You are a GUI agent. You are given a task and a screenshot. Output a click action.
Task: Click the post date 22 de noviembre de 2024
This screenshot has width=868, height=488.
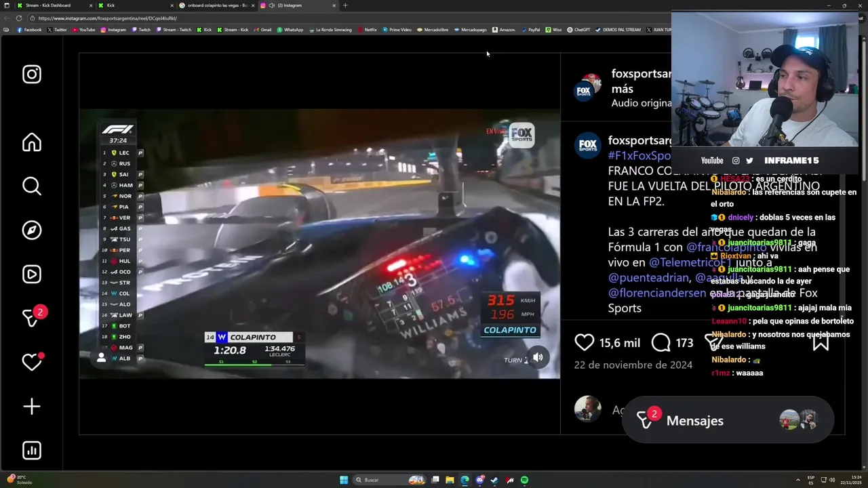point(633,365)
